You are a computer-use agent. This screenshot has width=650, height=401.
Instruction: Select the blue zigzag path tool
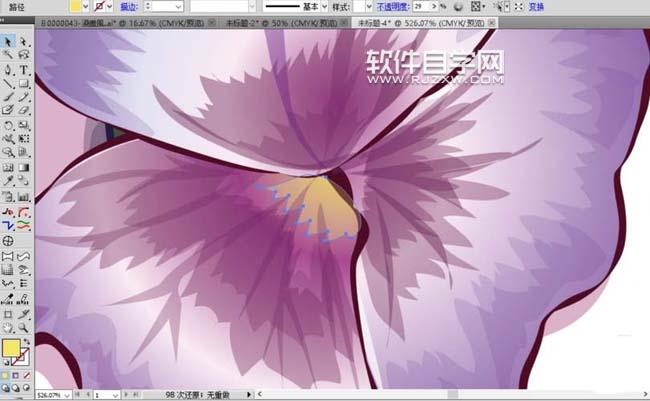pos(8,226)
